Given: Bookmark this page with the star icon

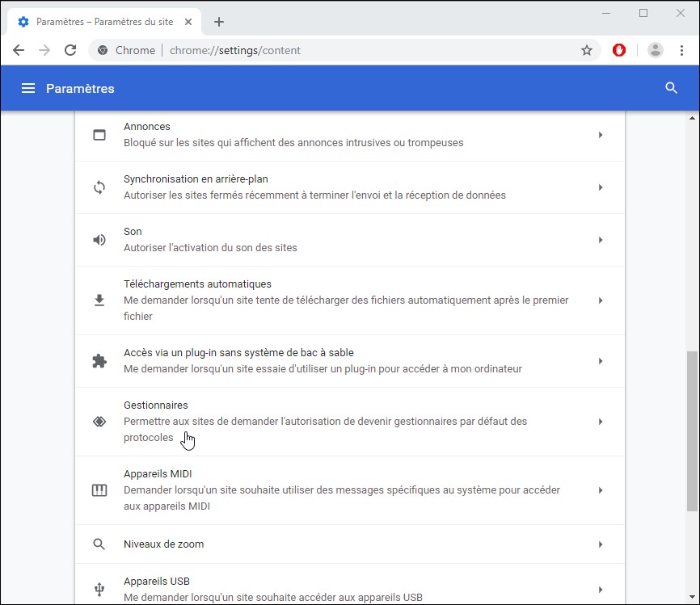Looking at the screenshot, I should click(587, 50).
